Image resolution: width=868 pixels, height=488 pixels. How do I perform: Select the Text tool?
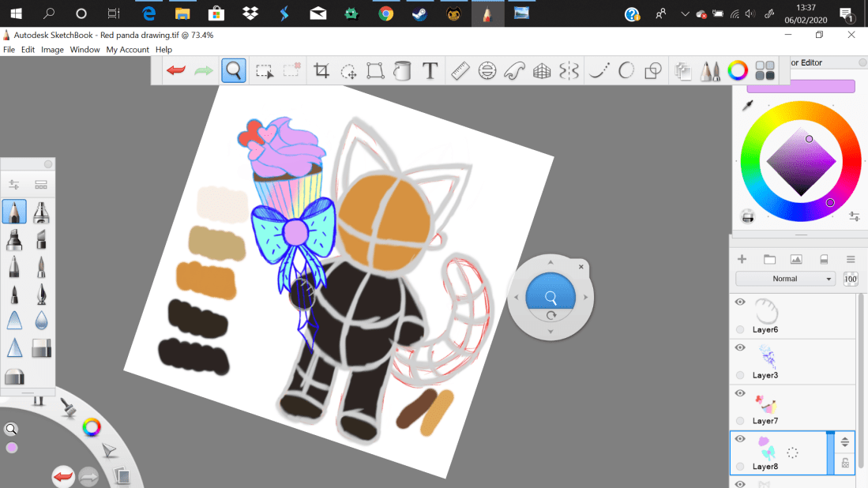pyautogui.click(x=430, y=70)
